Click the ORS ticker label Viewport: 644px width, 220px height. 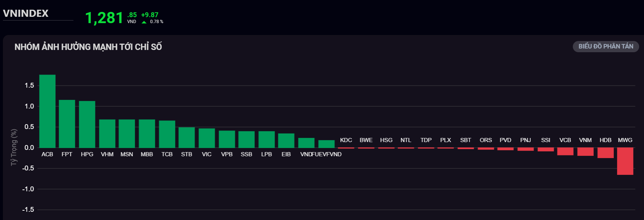[486, 140]
